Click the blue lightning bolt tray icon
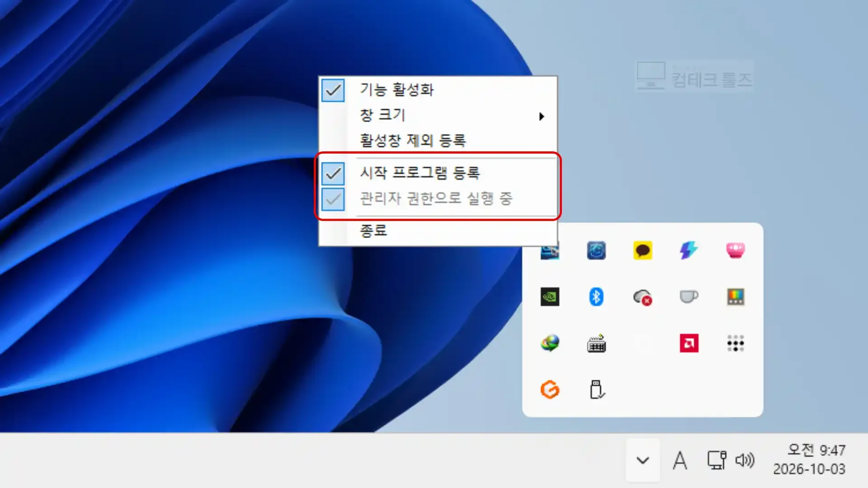This screenshot has height=488, width=868. 689,250
